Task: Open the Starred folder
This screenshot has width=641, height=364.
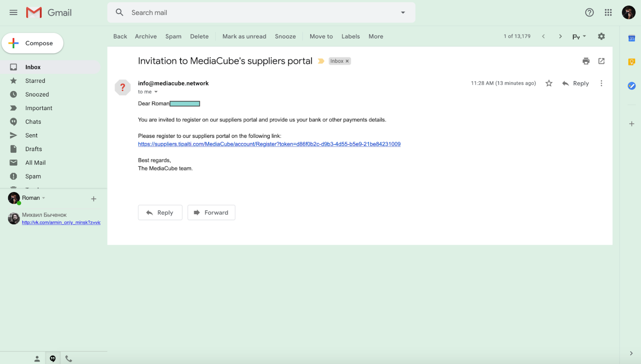Action: pos(50,81)
